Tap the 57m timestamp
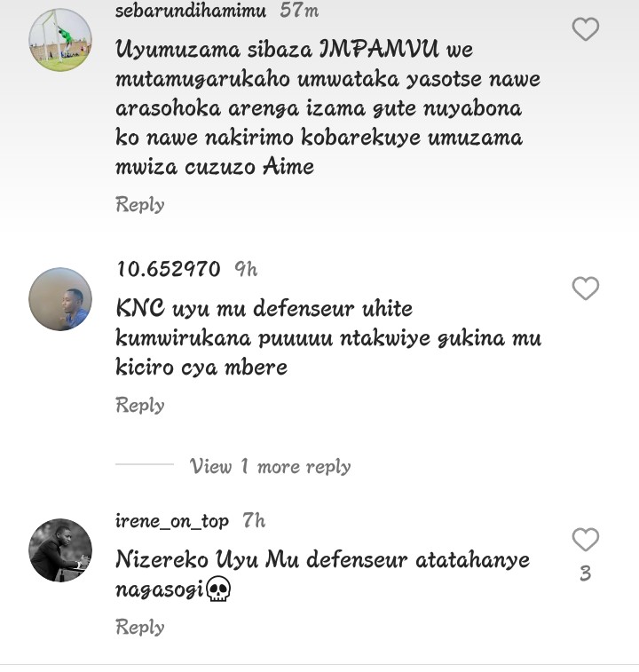 [x=299, y=11]
